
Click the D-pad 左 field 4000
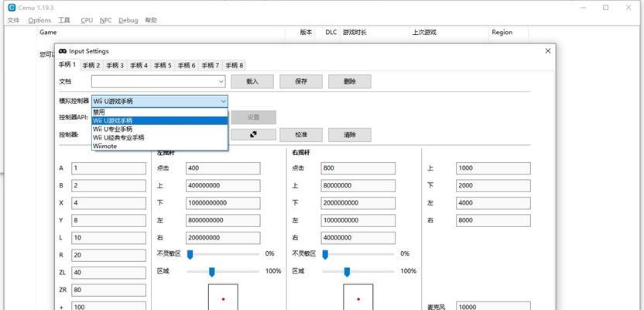coord(493,203)
